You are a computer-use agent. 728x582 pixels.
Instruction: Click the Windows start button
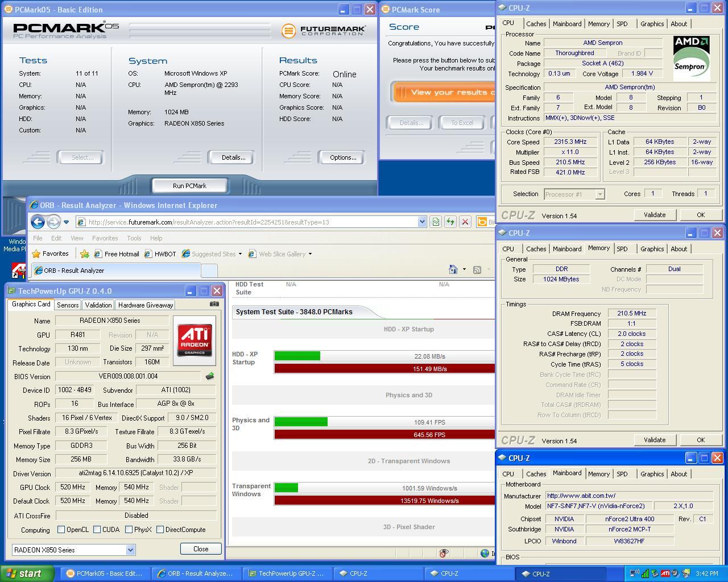[27, 573]
